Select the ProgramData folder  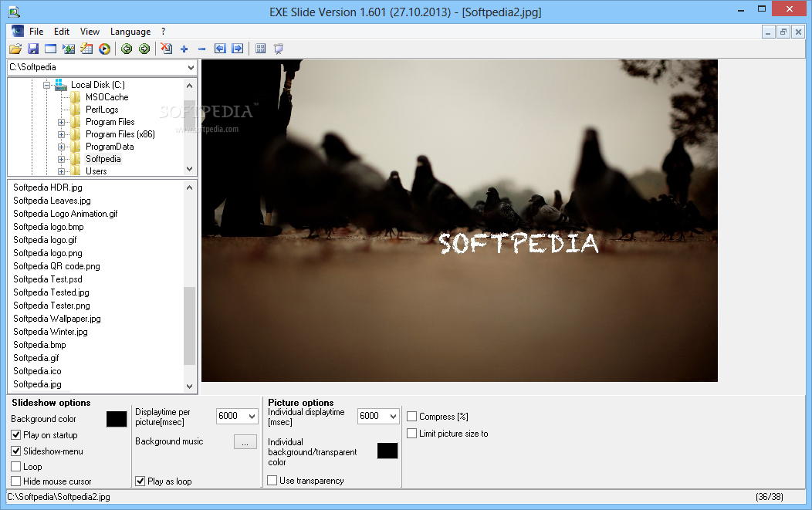coord(110,147)
